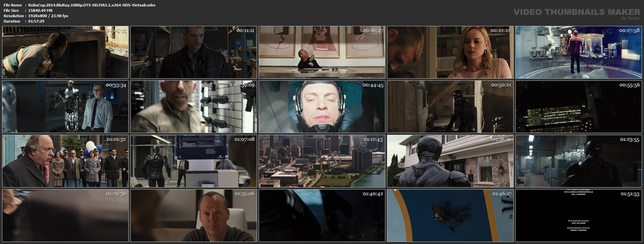Click the resolution value 1920x800 / 23.98 fps

click(48, 16)
